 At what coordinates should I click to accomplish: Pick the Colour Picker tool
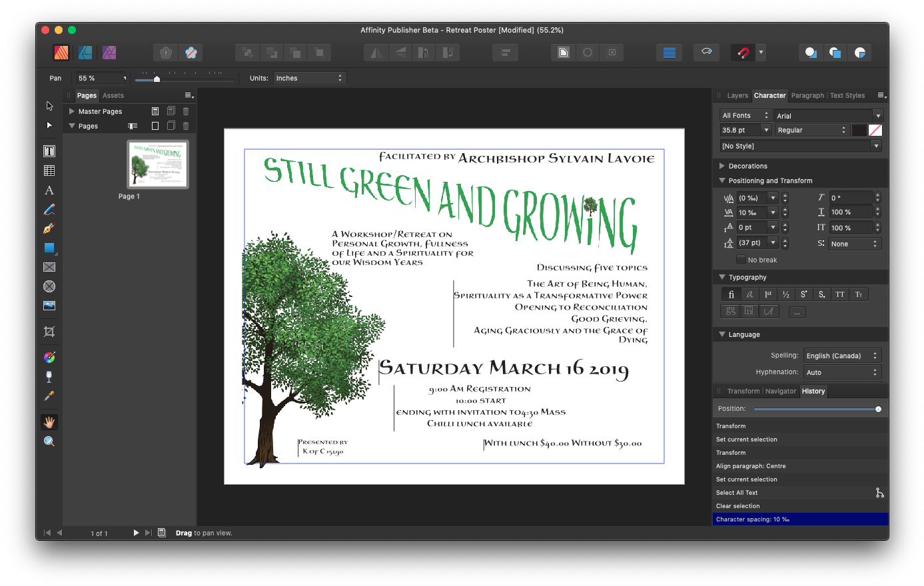point(49,396)
